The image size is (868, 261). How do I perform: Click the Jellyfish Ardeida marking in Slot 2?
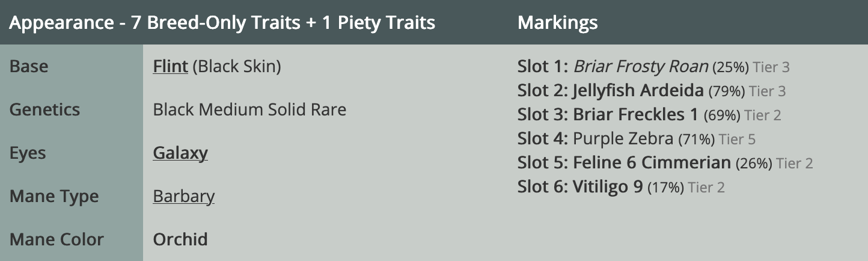638,91
